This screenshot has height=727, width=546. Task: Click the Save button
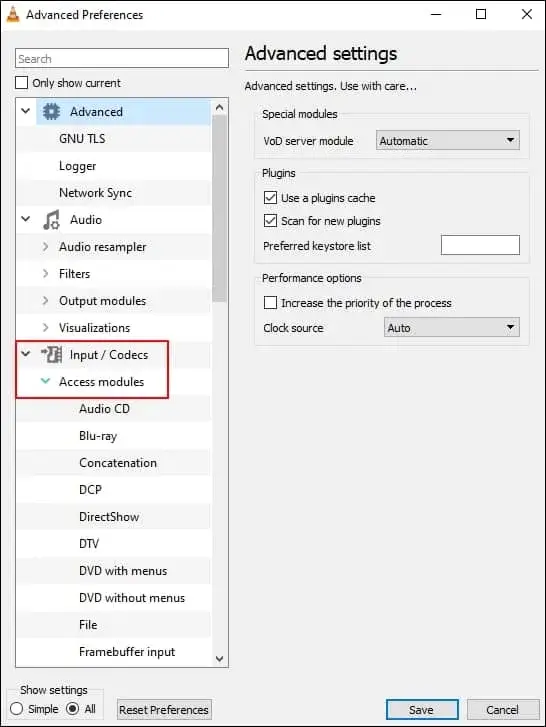pos(422,709)
